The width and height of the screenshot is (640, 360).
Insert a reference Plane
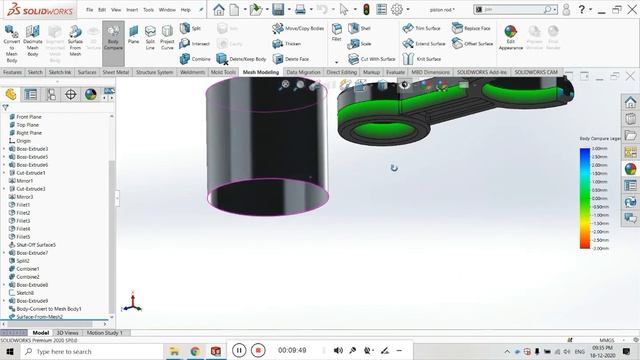133,35
